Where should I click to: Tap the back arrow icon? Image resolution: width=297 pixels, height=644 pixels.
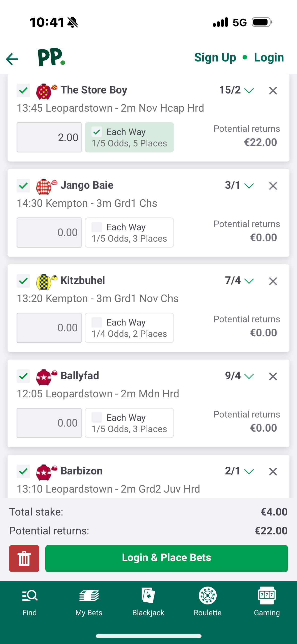tap(12, 59)
